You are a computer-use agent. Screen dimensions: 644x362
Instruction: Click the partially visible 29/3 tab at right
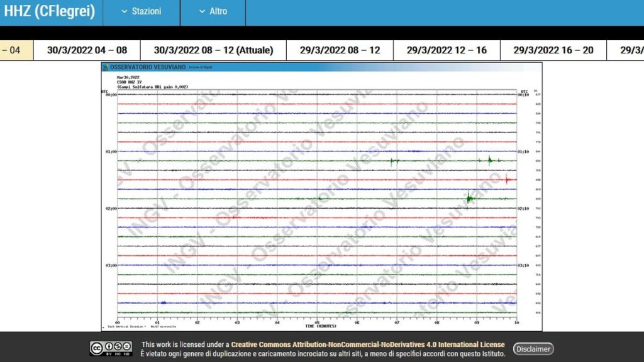(626, 50)
